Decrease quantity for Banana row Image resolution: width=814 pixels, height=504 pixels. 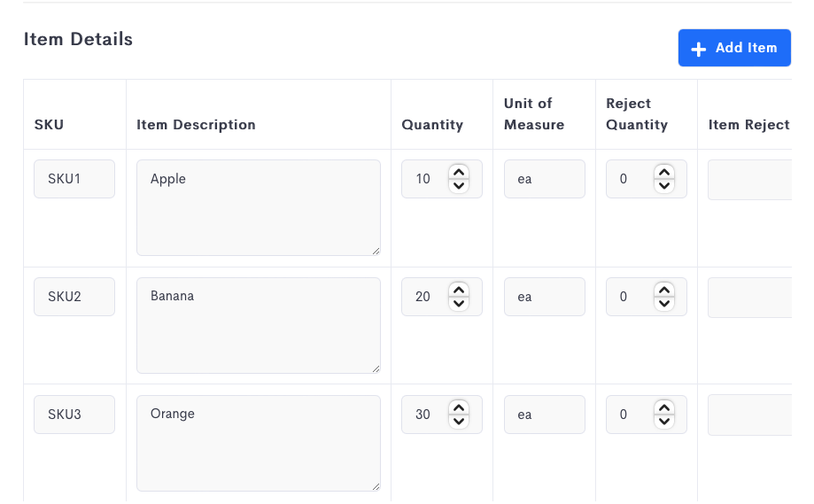(459, 304)
